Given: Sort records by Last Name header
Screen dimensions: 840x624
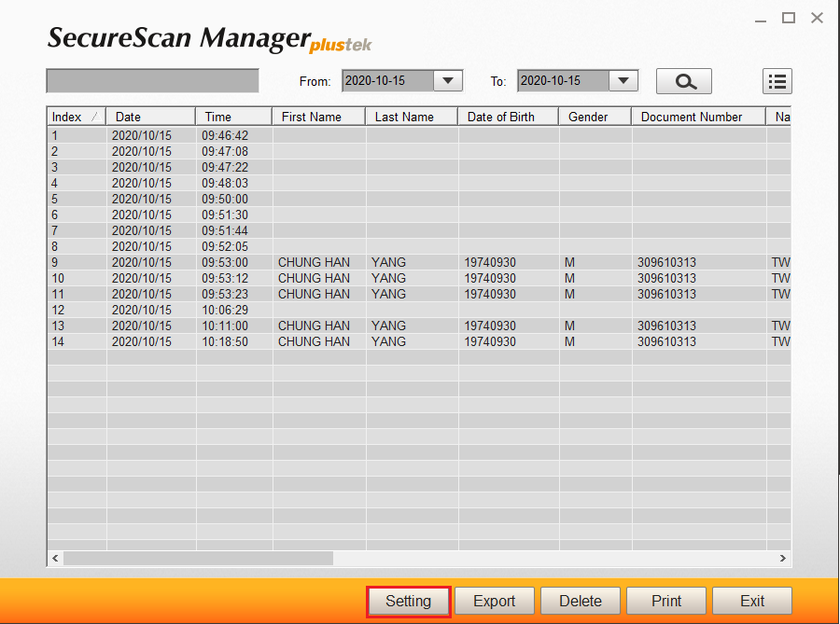Looking at the screenshot, I should [411, 117].
